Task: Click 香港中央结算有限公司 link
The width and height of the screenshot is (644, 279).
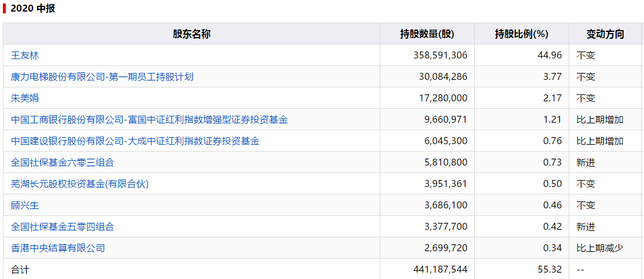Action: coord(58,248)
